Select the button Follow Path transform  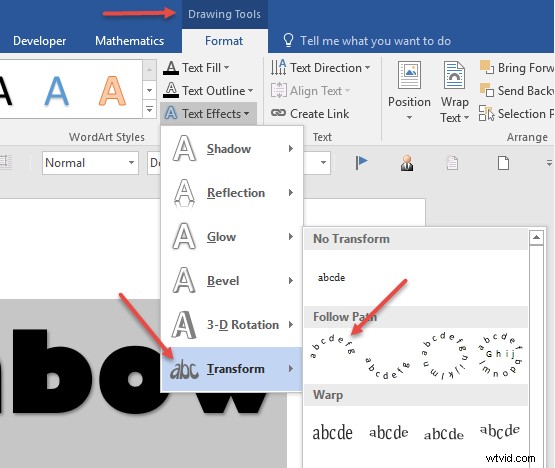(499, 355)
